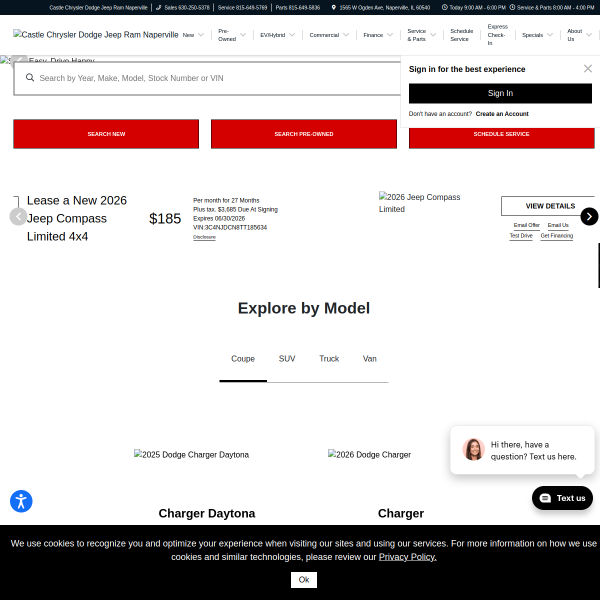This screenshot has height=600, width=600.
Task: Click the Email Offer link
Action: pyautogui.click(x=527, y=225)
